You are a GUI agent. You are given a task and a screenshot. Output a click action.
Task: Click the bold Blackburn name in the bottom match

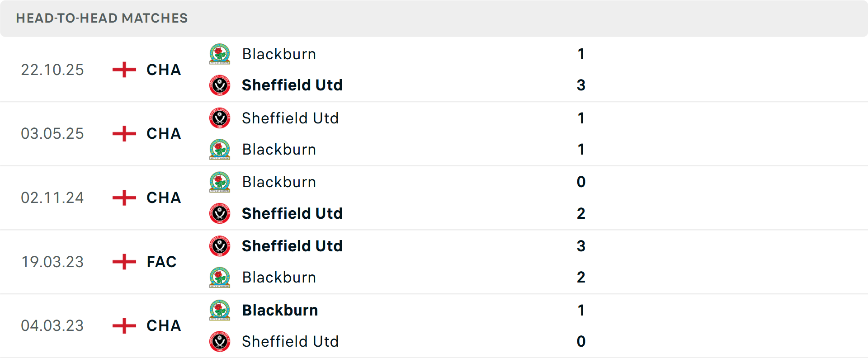point(280,311)
